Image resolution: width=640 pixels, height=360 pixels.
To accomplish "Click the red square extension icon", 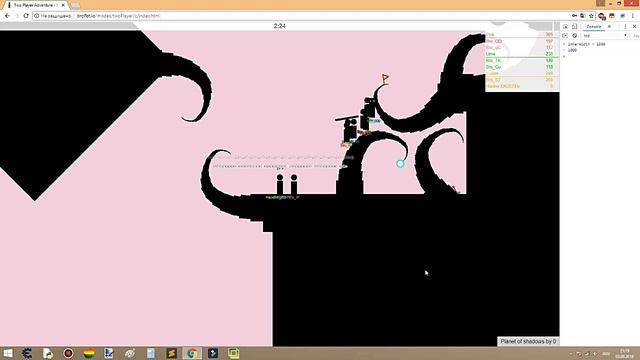I will pos(611,16).
